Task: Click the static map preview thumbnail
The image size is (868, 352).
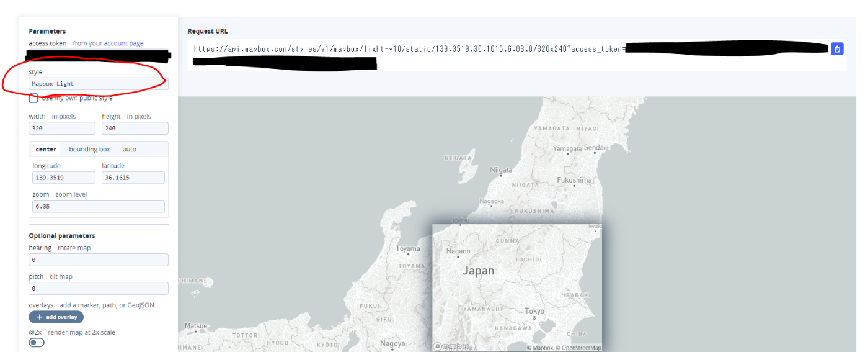Action: pyautogui.click(x=517, y=288)
